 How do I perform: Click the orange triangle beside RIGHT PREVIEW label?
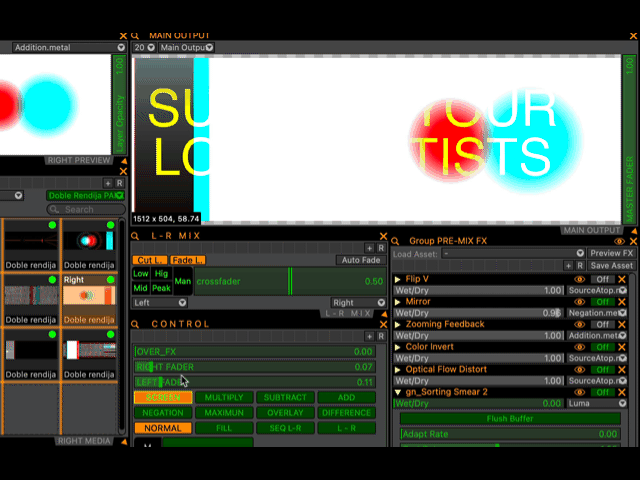click(x=124, y=161)
